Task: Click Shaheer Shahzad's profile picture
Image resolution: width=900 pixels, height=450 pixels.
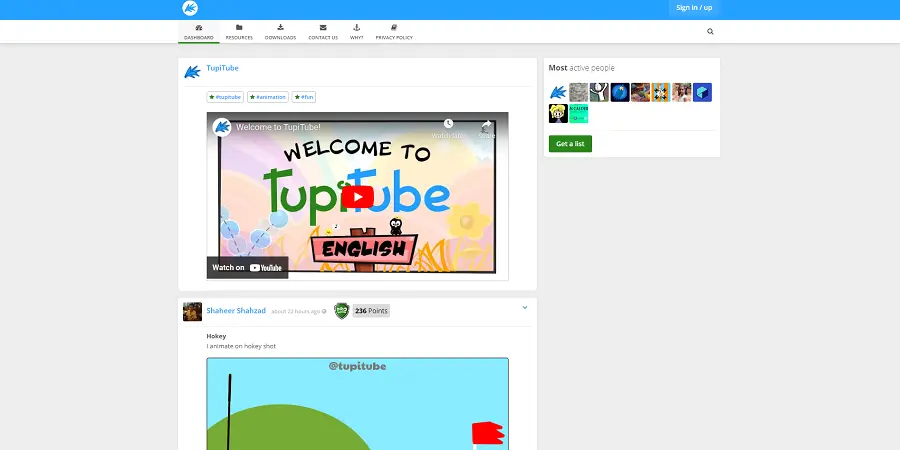Action: pos(192,311)
